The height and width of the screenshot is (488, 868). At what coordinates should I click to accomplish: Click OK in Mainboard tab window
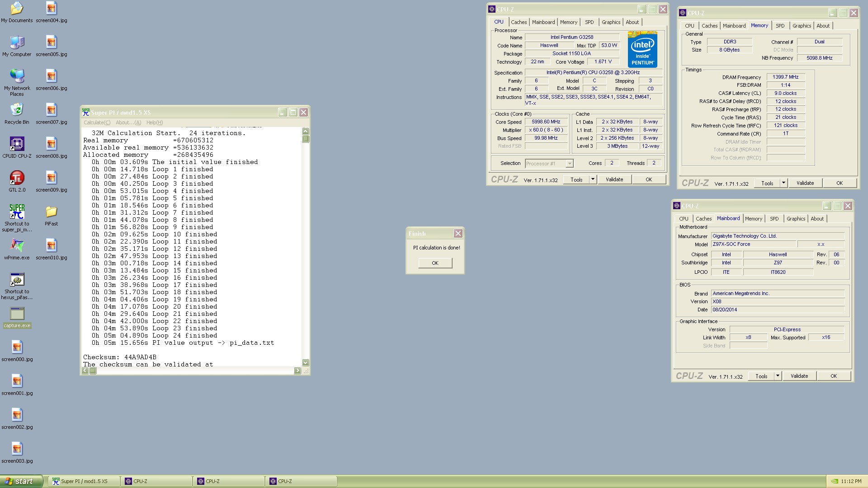(x=834, y=376)
